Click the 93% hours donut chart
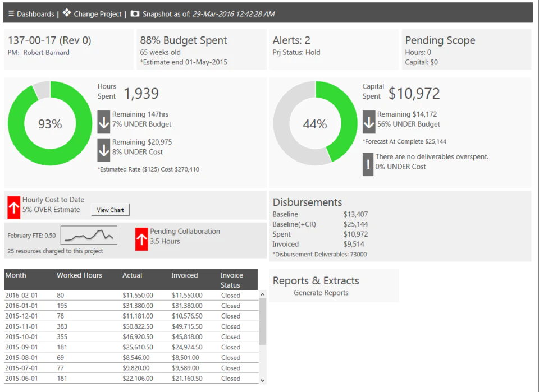This screenshot has width=539, height=392. click(x=50, y=123)
